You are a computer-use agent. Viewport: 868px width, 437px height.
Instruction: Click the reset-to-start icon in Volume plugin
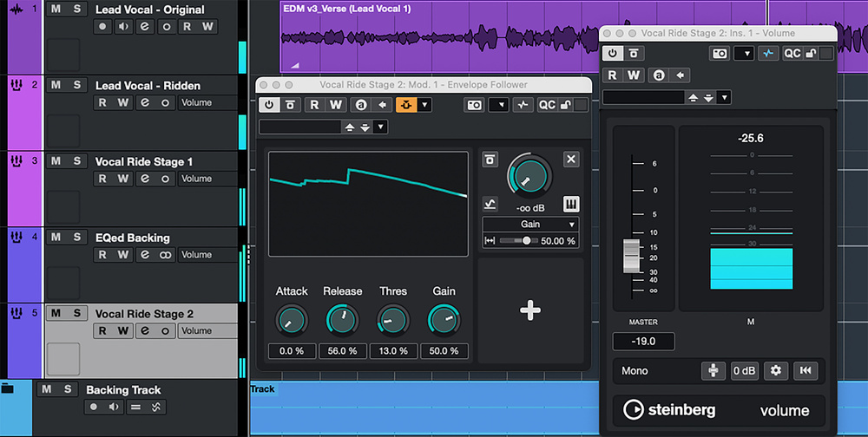point(806,370)
